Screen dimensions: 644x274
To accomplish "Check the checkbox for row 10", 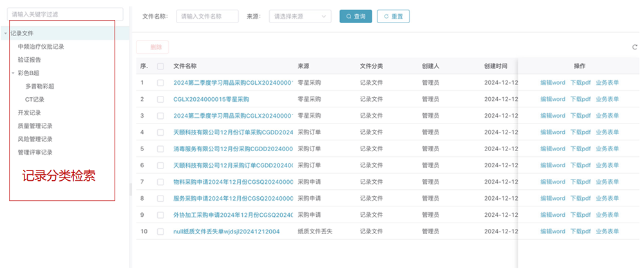I will 160,231.
